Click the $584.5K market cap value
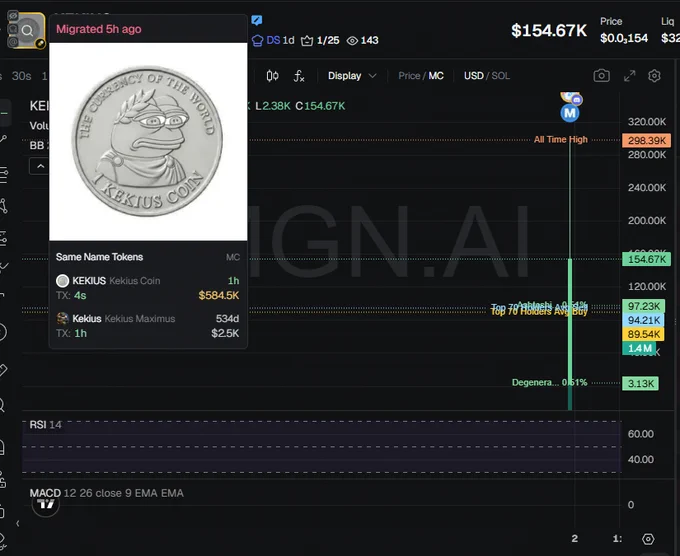This screenshot has height=556, width=680. (219, 295)
